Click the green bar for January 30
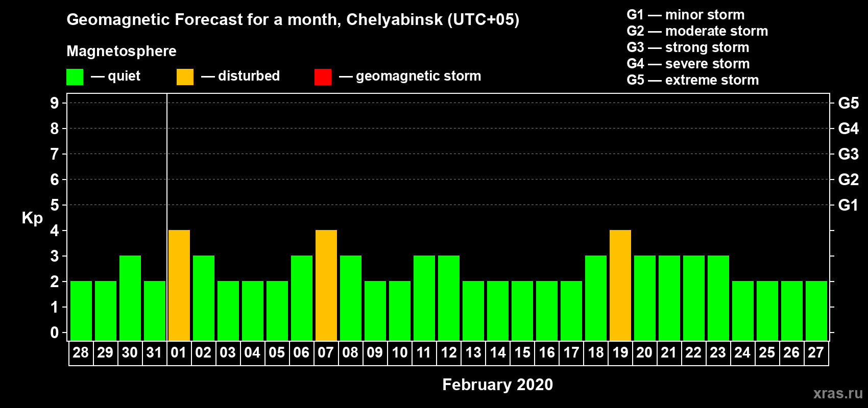Viewport: 868px width, 408px height. (130, 298)
